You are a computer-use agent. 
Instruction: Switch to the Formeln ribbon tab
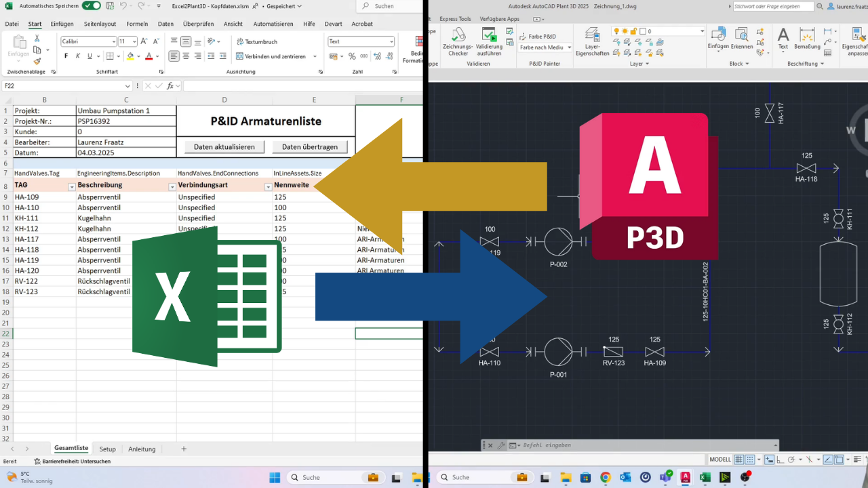137,24
